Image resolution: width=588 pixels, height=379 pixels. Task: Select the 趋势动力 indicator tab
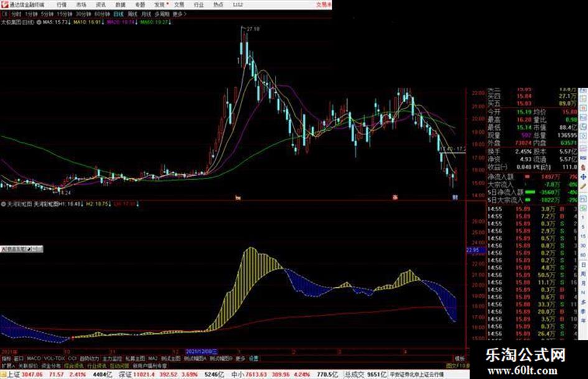(x=89, y=358)
